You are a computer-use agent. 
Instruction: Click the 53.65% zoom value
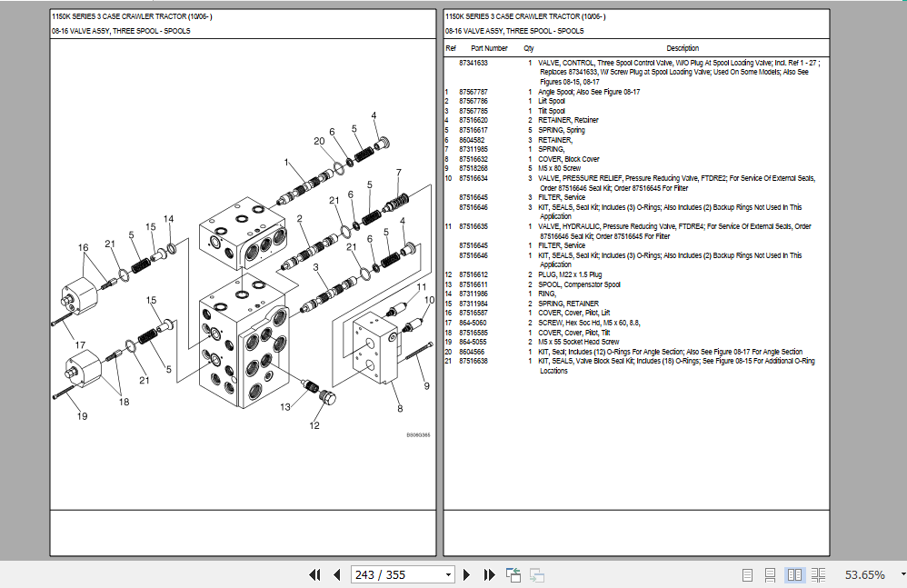pyautogui.click(x=865, y=574)
